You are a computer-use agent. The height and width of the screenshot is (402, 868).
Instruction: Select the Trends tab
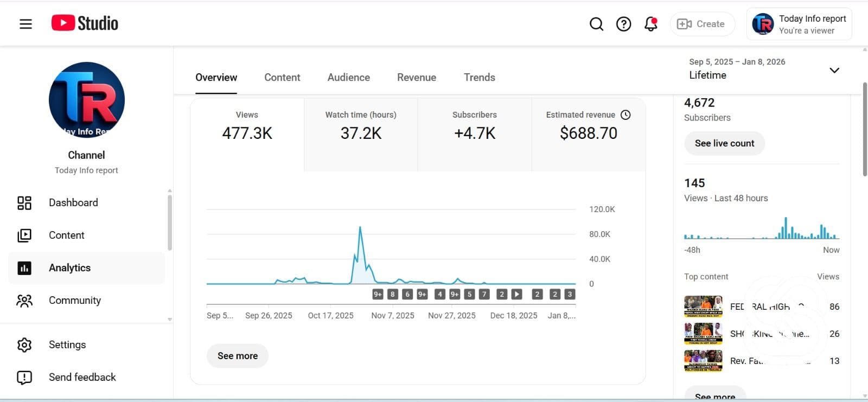[479, 78]
